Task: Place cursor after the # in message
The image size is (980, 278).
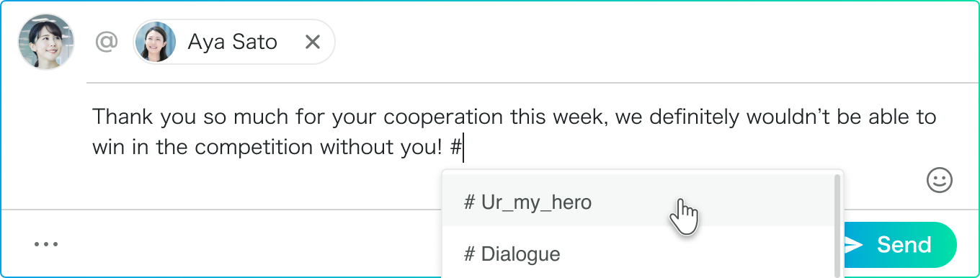Action: tap(463, 148)
